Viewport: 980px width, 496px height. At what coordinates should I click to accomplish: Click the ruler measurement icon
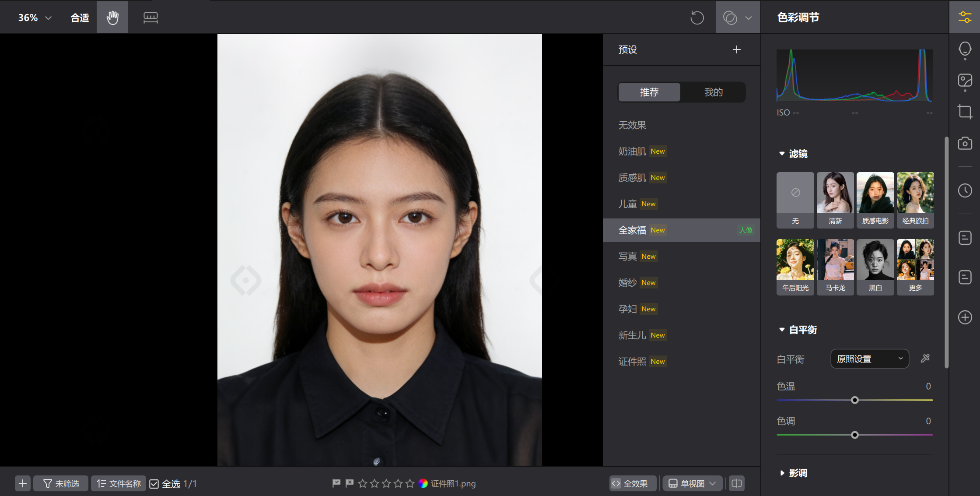pos(150,18)
